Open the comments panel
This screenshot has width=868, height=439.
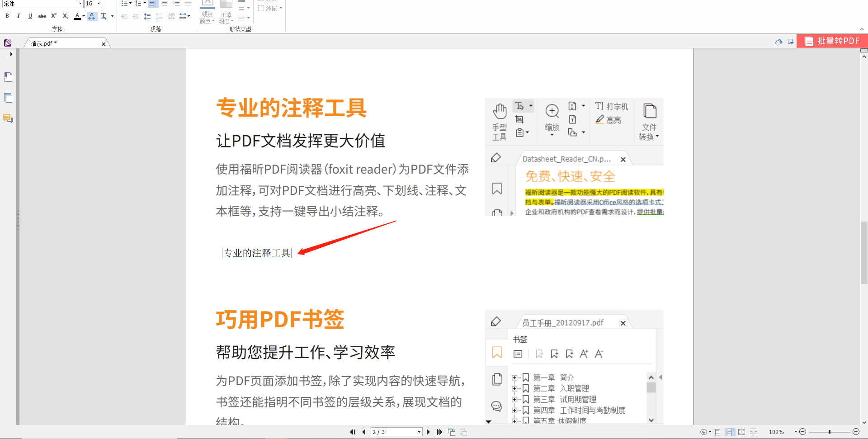pos(8,118)
